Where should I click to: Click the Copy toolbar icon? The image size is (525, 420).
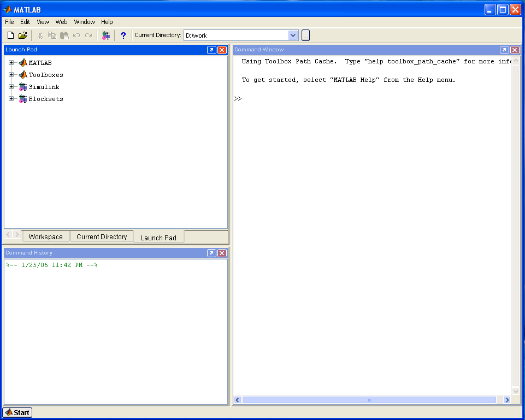(52, 35)
